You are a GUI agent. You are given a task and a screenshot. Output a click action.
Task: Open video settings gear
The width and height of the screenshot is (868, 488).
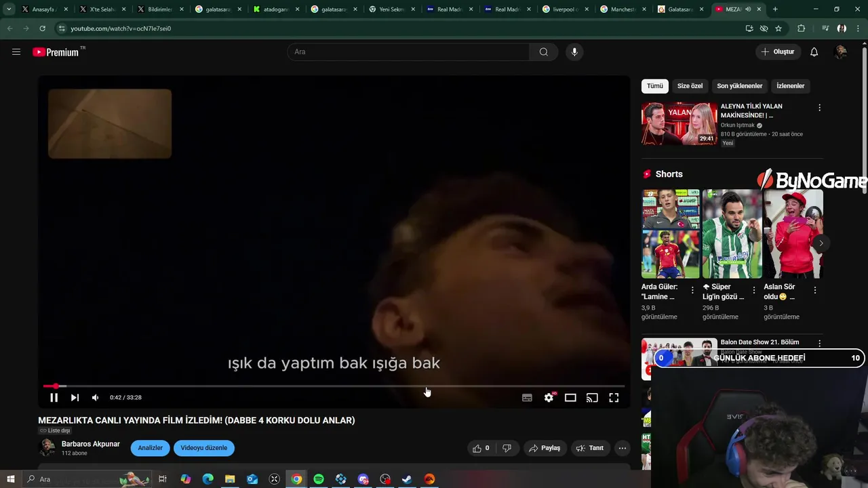tap(549, 398)
